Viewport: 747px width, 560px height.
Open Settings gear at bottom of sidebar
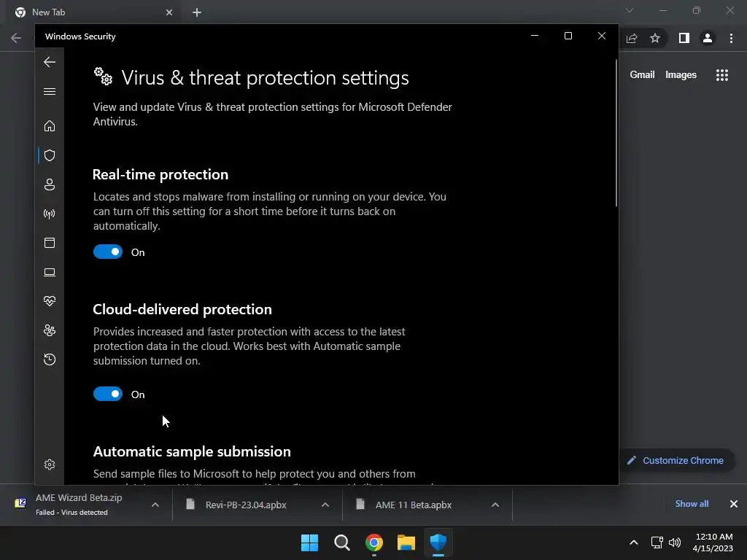pyautogui.click(x=50, y=464)
